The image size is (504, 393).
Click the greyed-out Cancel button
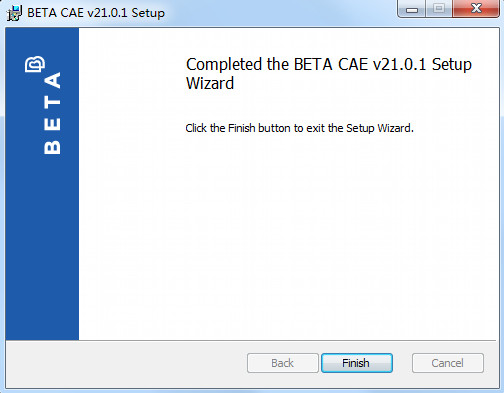[x=448, y=363]
